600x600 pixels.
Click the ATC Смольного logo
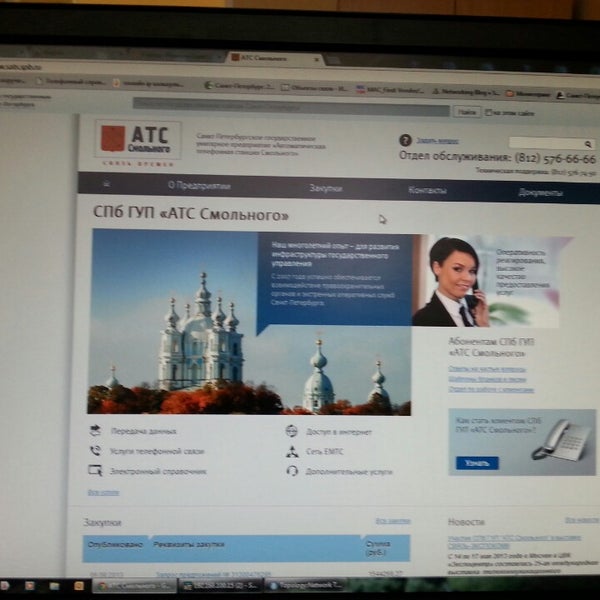point(138,139)
